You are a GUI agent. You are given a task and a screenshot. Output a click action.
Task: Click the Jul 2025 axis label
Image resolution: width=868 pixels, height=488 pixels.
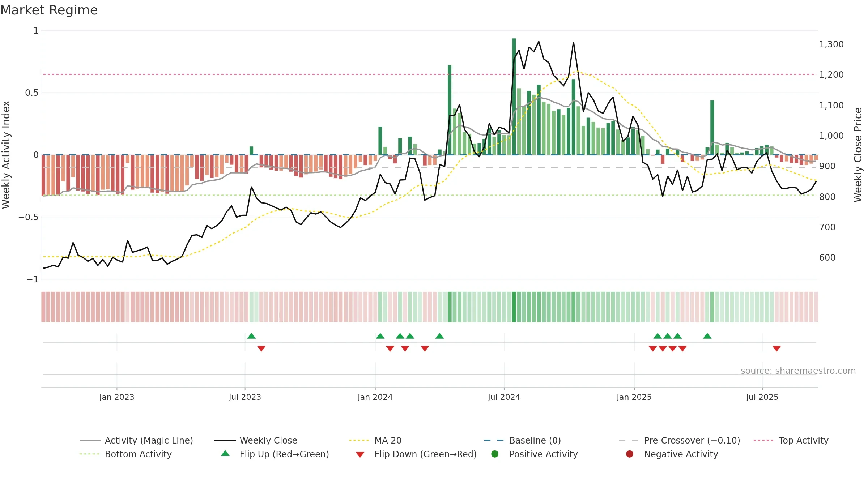(x=762, y=397)
